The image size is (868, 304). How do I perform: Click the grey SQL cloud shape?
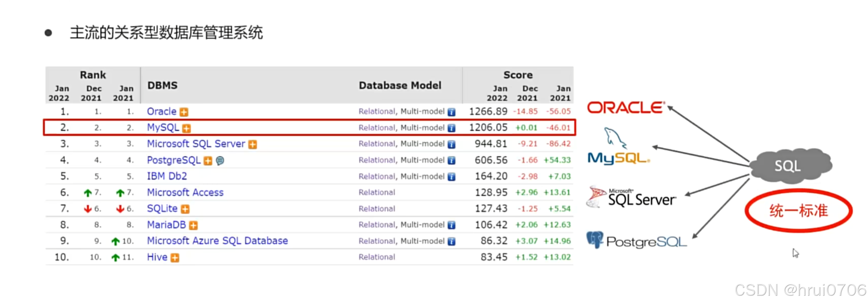790,166
